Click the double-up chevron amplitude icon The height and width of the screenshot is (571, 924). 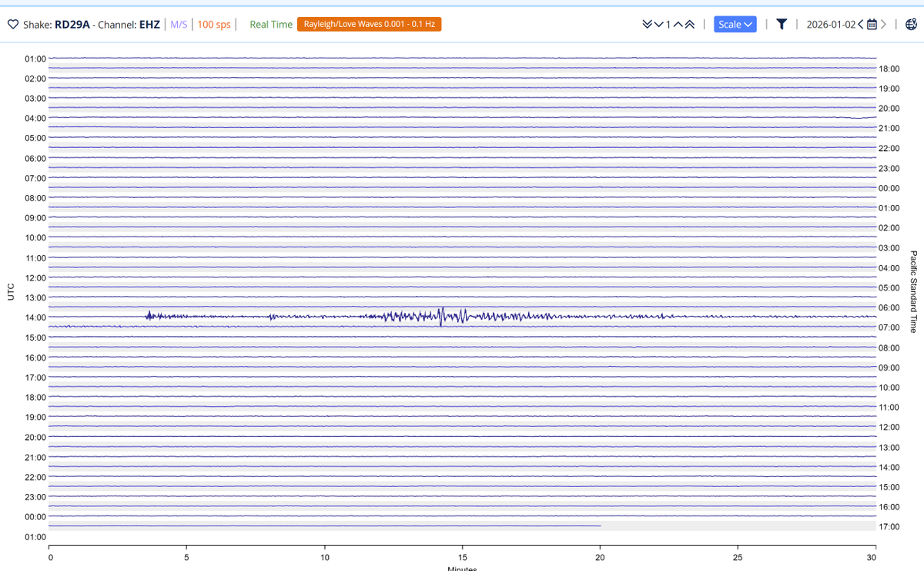click(690, 25)
